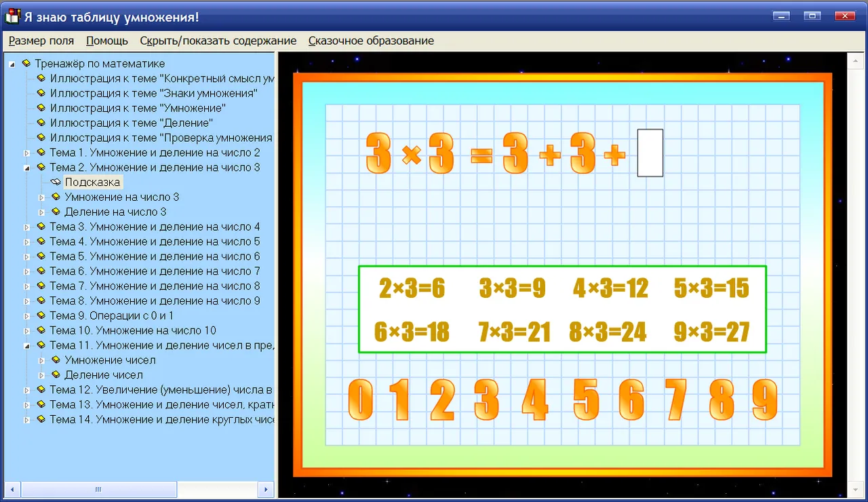Open Скрыть/показать содержание menu item

(218, 41)
